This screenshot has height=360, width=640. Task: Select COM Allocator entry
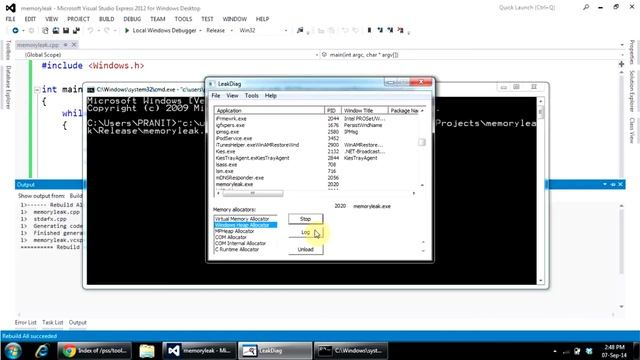click(245, 237)
